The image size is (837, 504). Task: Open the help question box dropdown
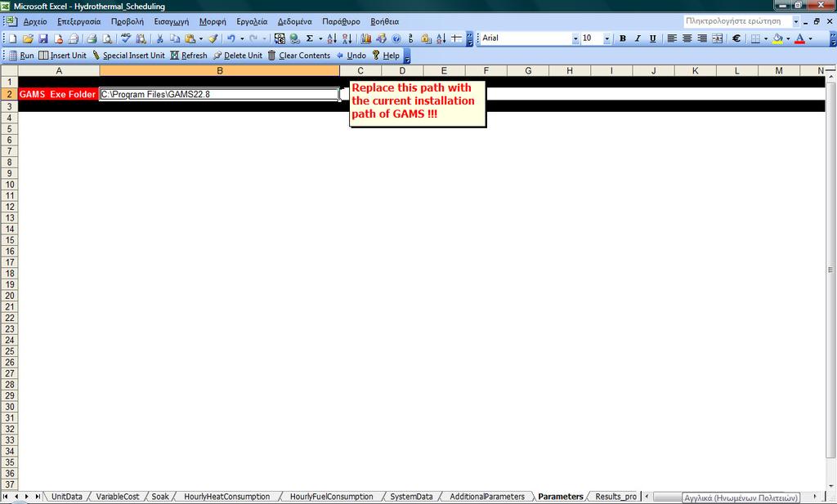[796, 21]
